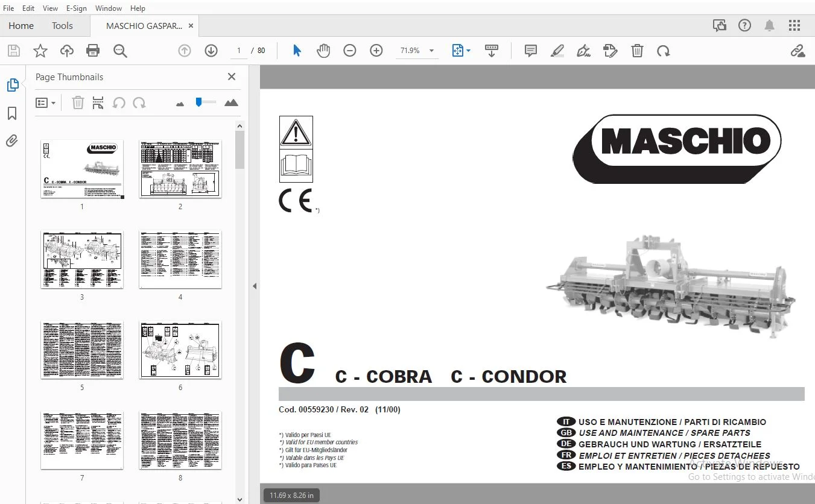Click the Edit PDF stamp icon
This screenshot has height=504, width=815.
[x=610, y=51]
